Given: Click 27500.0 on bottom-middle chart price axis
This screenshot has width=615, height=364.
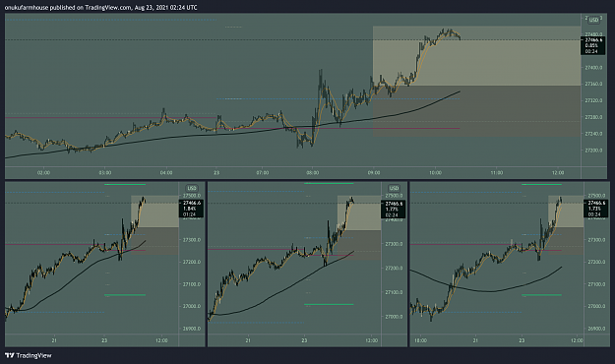Looking at the screenshot, I should [395, 196].
